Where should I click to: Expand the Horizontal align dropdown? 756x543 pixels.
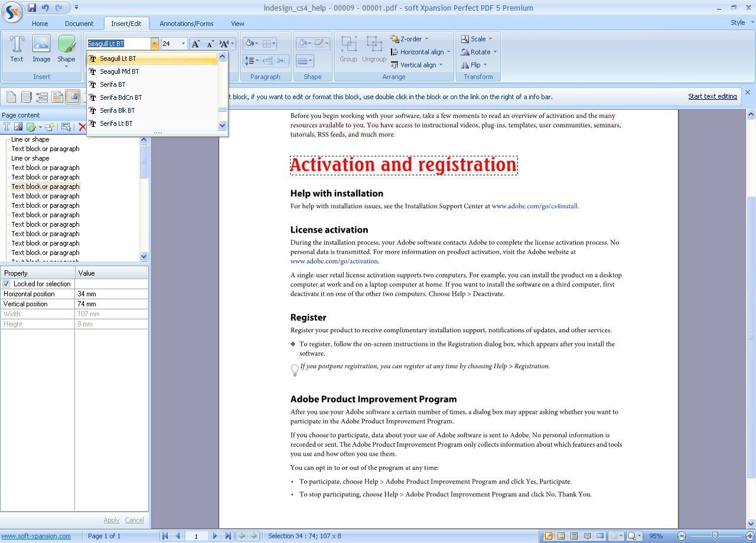[420, 52]
